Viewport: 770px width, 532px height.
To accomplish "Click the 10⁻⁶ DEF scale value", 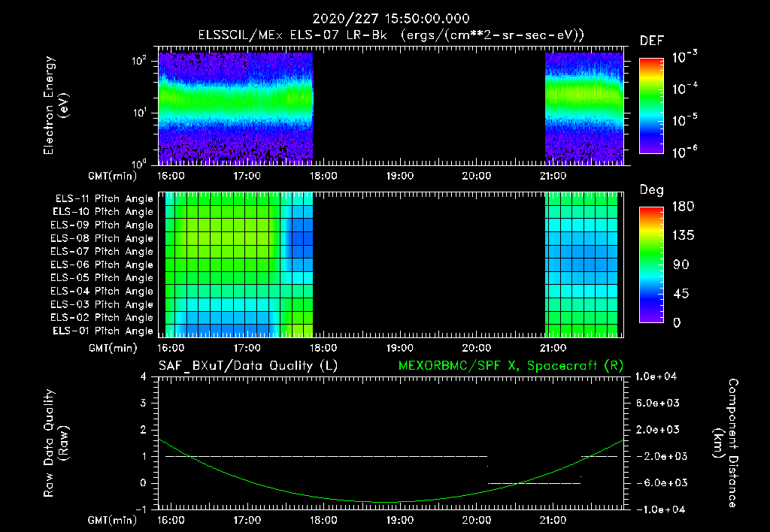I will tap(684, 152).
